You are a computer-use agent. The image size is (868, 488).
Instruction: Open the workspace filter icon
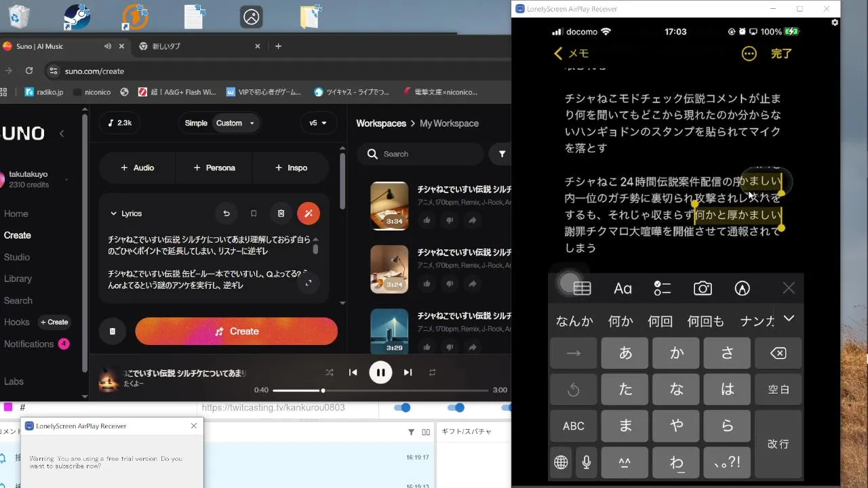(502, 154)
